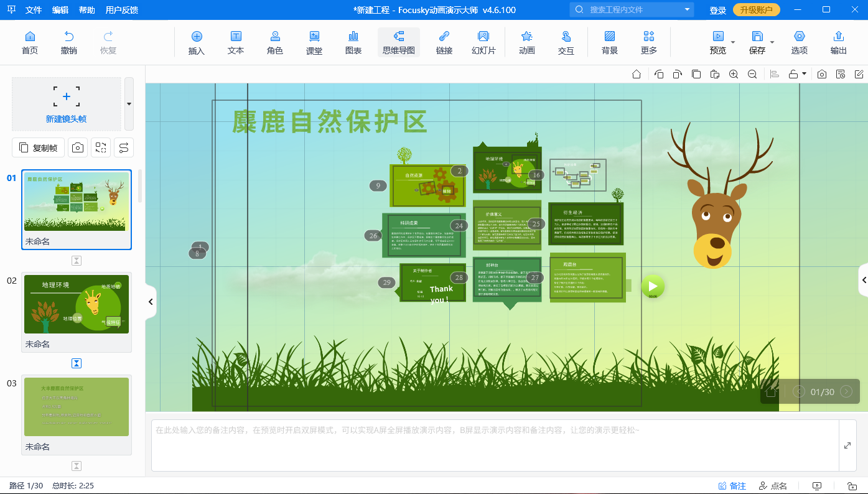The image size is (868, 494).
Task: Select frame 02 地理环境 thumbnail
Action: (x=77, y=312)
